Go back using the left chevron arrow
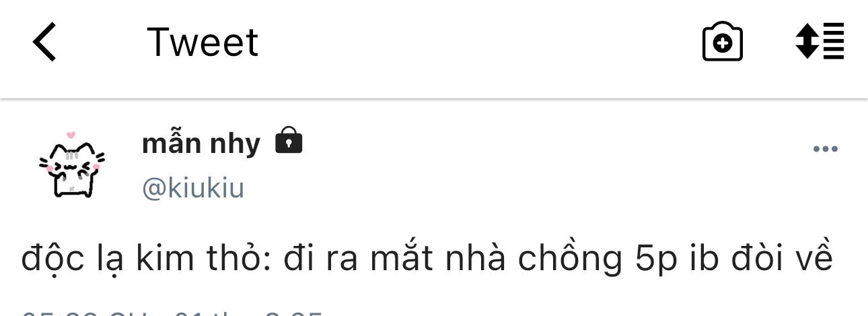Image resolution: width=868 pixels, height=316 pixels. click(44, 42)
